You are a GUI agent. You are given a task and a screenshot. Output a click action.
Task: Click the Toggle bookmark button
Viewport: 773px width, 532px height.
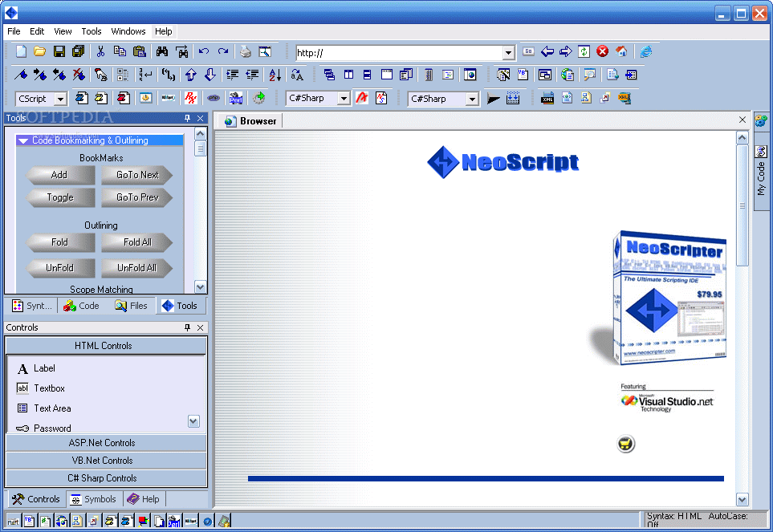coord(59,197)
